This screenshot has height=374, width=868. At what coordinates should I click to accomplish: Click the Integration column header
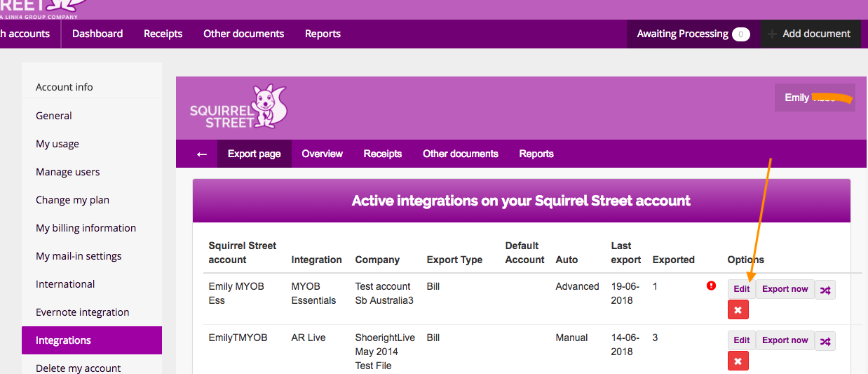[x=317, y=260]
